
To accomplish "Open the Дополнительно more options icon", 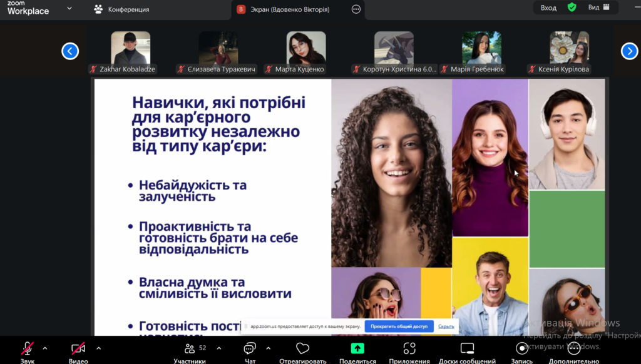I will [x=573, y=348].
